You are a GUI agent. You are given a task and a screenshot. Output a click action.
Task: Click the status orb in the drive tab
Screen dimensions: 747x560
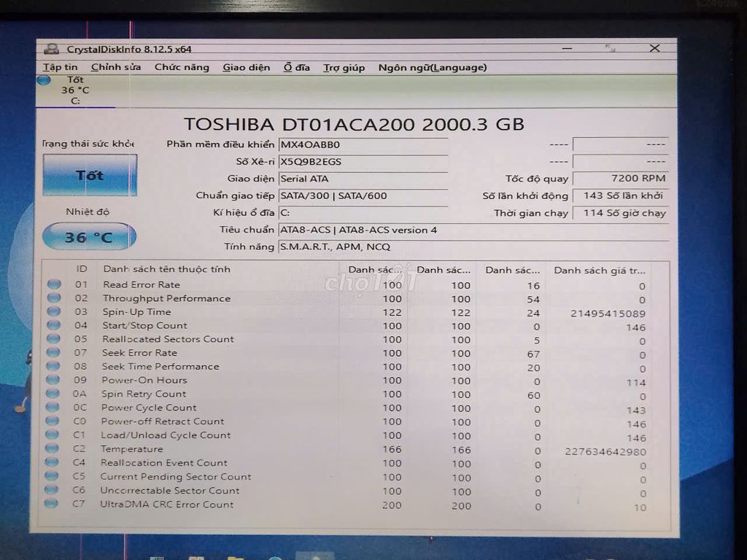point(44,80)
